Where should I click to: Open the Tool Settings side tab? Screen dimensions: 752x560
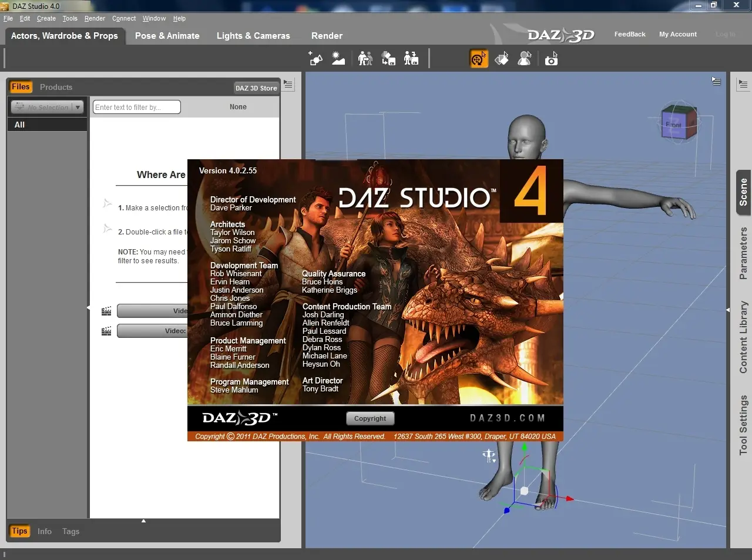click(x=743, y=425)
